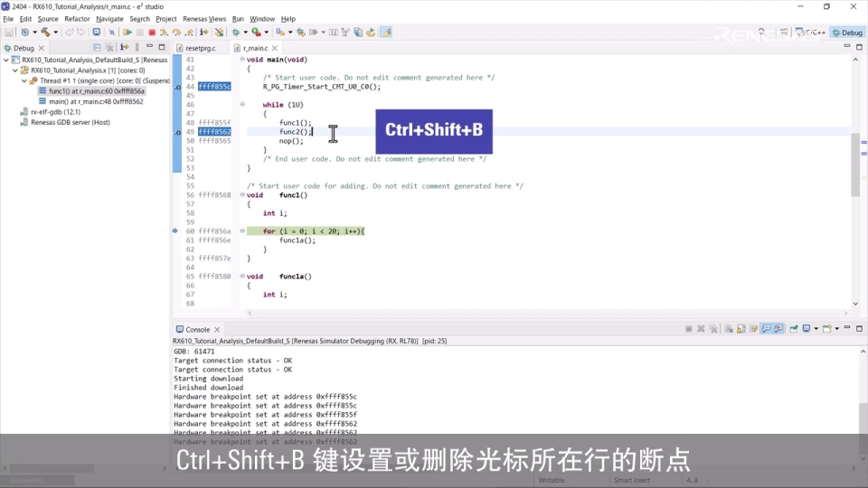Click the Step Over toolbar icon
Screen dimensions: 868x488
tap(176, 33)
